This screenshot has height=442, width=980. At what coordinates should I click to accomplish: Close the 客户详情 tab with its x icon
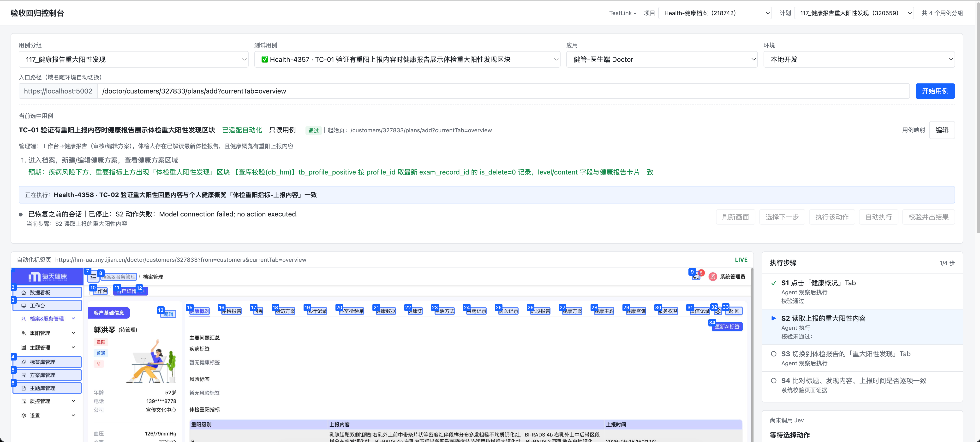tap(143, 291)
